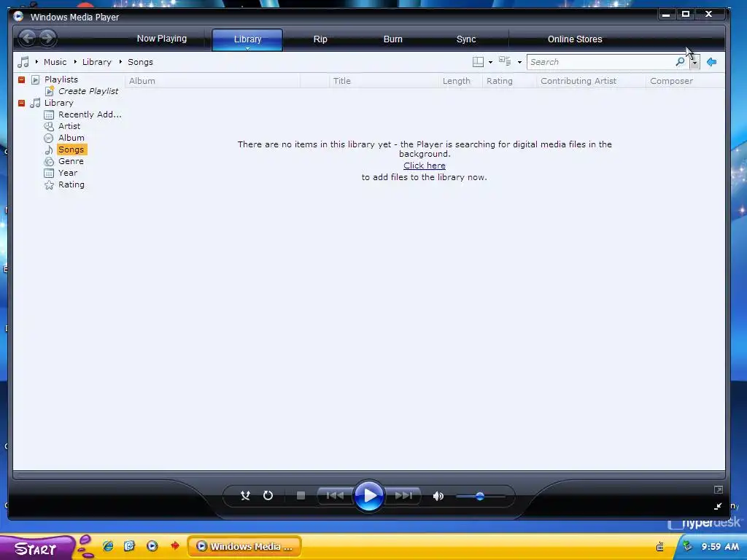Stop playback with the stop button

click(301, 496)
